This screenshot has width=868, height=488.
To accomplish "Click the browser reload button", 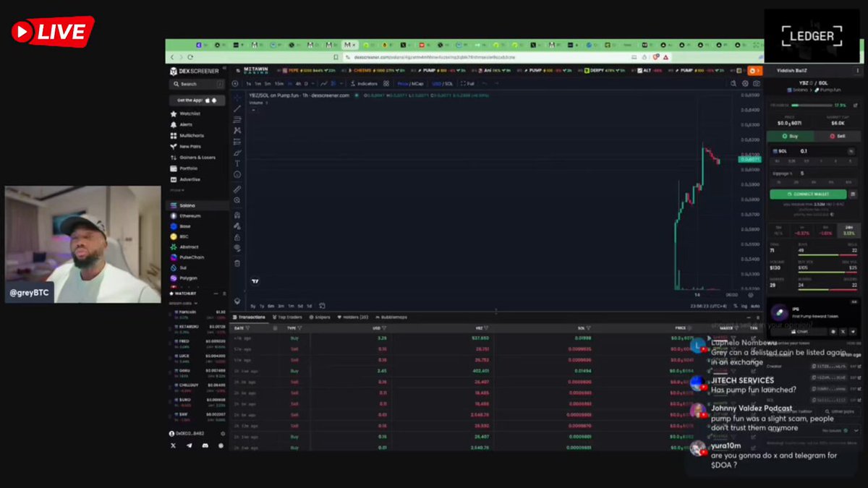I will [190, 57].
